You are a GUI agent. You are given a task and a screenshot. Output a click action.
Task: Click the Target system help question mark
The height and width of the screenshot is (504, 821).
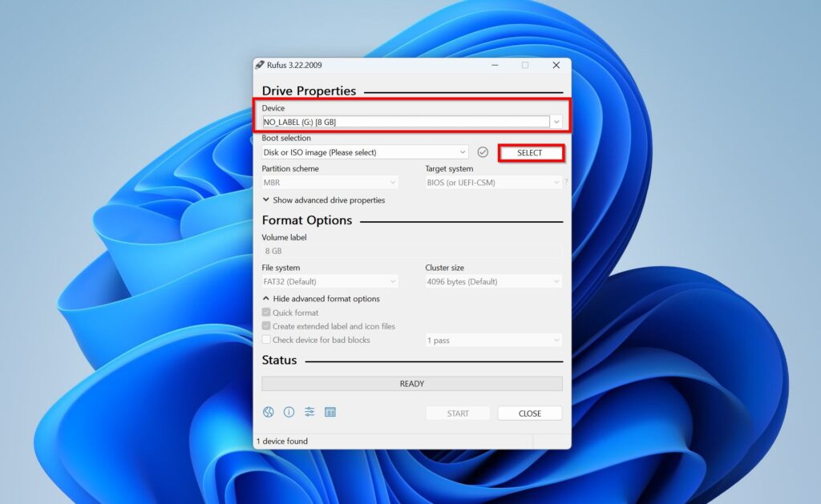coord(567,183)
